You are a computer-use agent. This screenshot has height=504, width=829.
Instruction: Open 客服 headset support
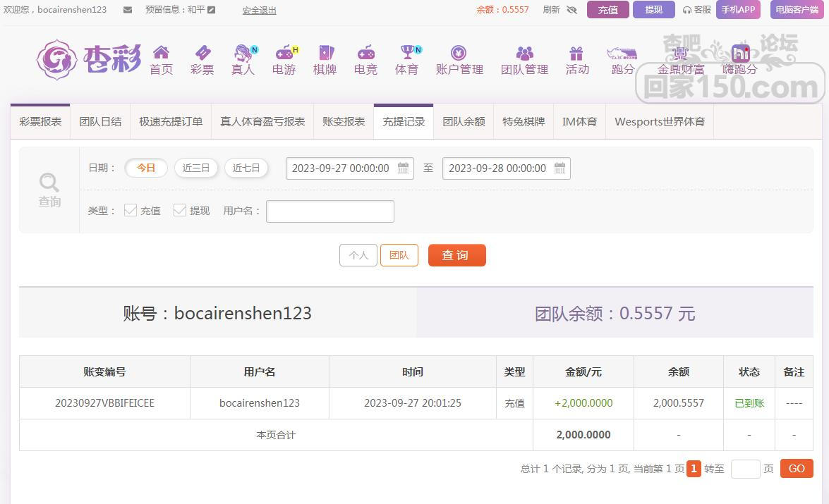point(696,10)
